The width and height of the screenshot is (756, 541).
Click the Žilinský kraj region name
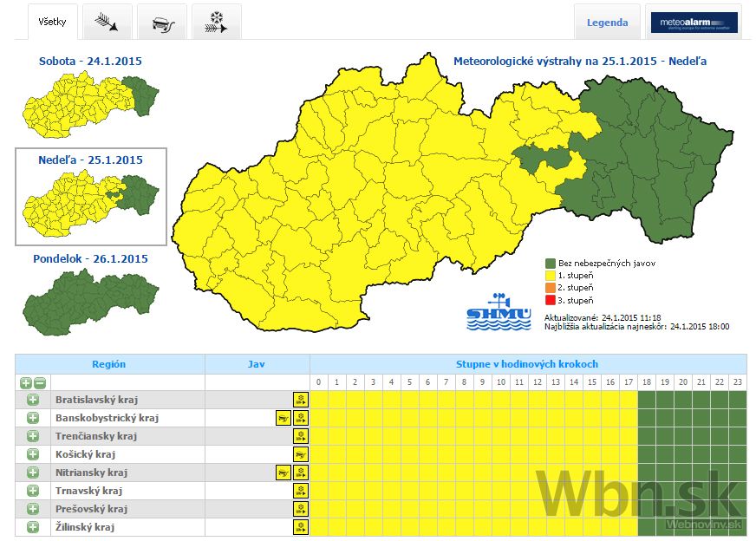[85, 527]
